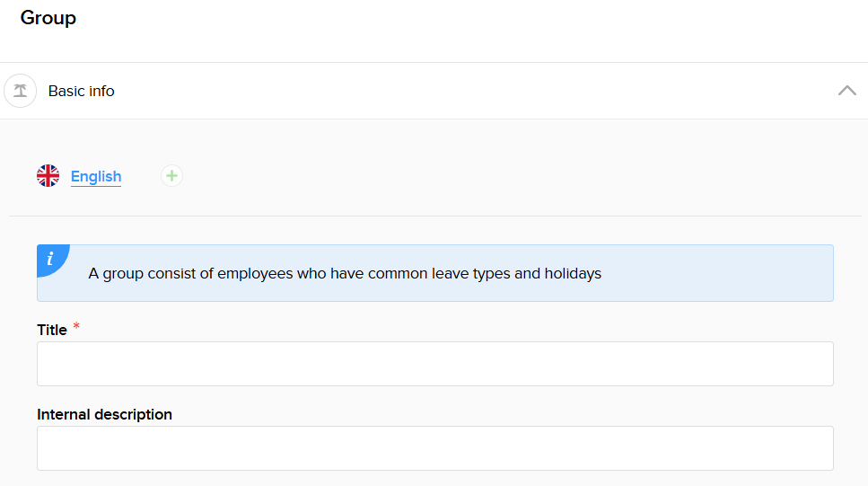868x486 pixels.
Task: Click the Basic info section label
Action: tap(81, 91)
